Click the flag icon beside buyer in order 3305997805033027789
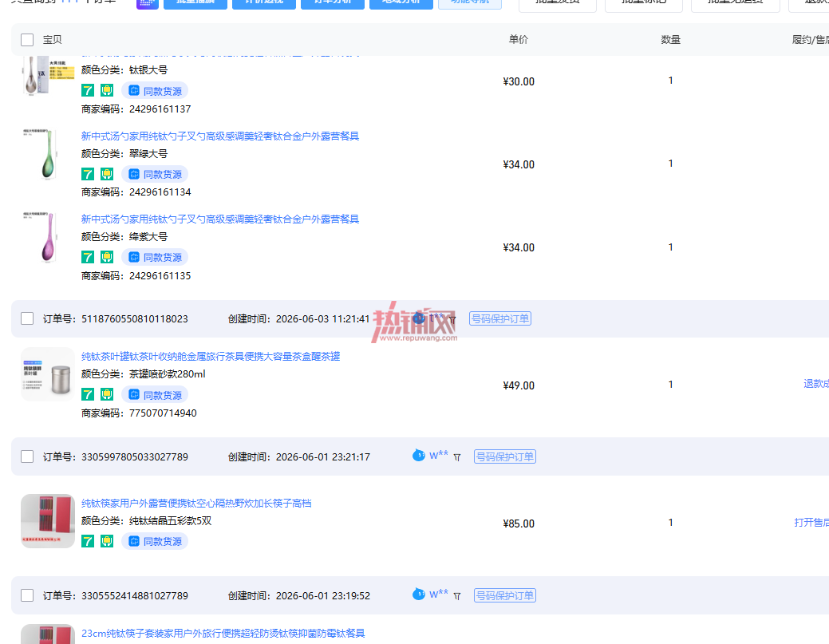Viewport: 829px width, 644px height. click(457, 457)
